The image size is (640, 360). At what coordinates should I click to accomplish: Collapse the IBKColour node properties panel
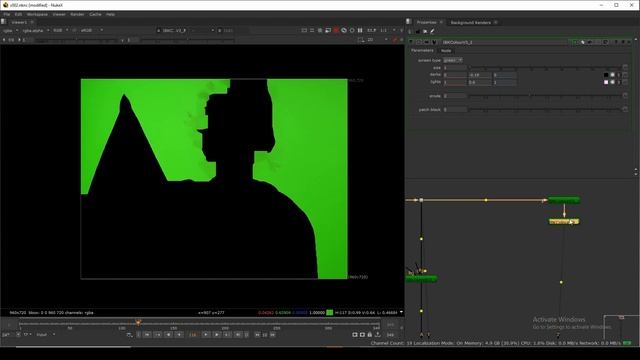point(411,42)
